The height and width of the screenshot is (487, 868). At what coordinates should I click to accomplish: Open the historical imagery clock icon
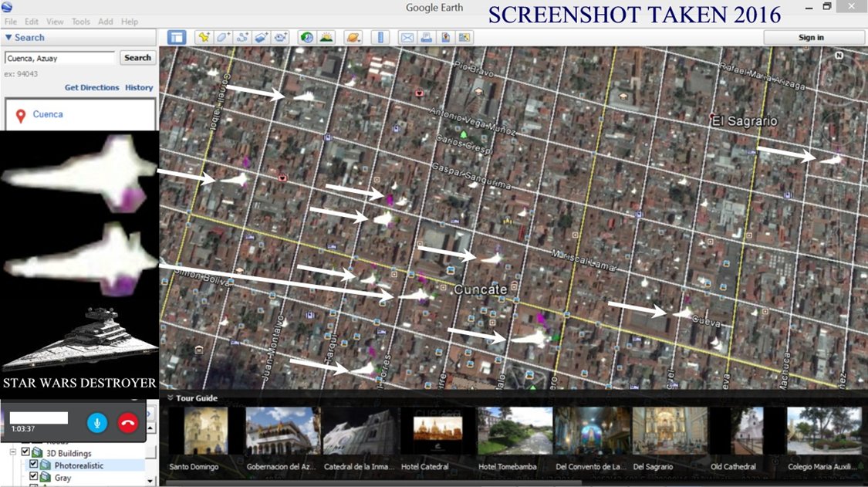tap(307, 37)
